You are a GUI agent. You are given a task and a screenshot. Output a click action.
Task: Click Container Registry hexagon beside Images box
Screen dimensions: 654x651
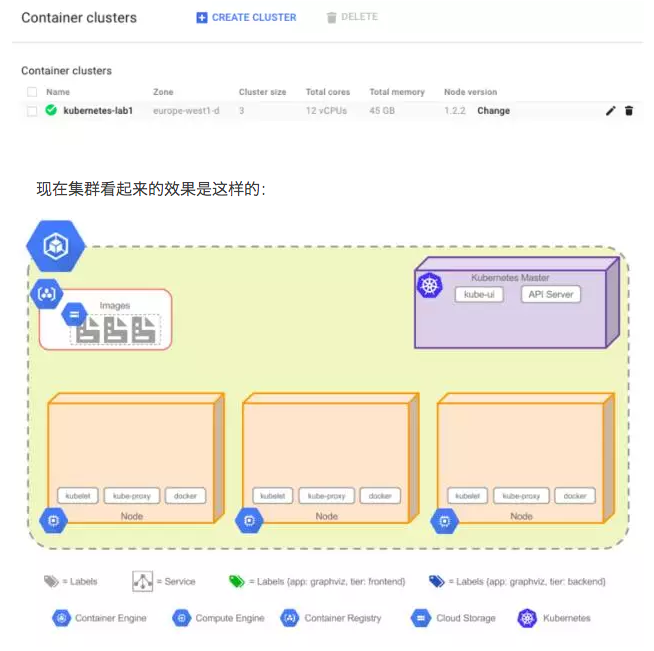click(46, 294)
